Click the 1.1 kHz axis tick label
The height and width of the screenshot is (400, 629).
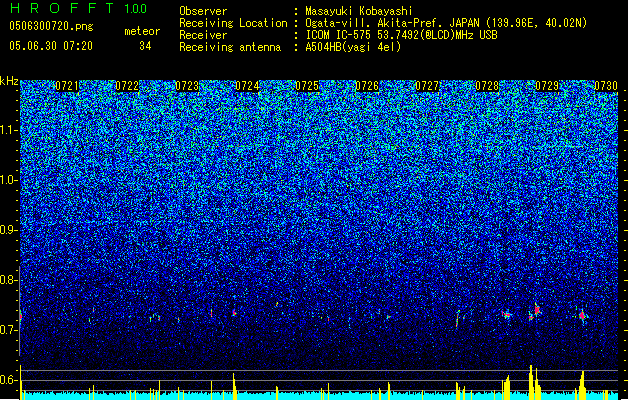click(x=9, y=130)
